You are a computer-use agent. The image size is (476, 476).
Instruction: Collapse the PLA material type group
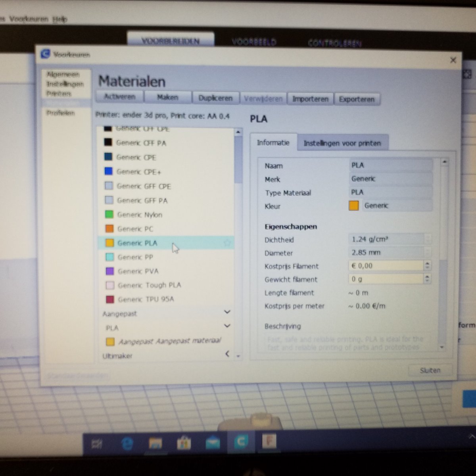click(227, 326)
